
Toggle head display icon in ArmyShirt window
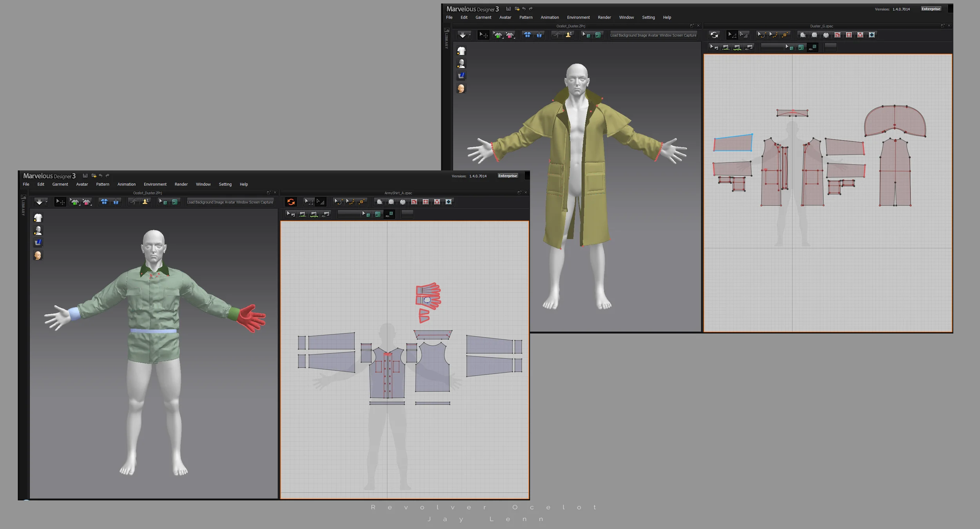[x=38, y=255]
